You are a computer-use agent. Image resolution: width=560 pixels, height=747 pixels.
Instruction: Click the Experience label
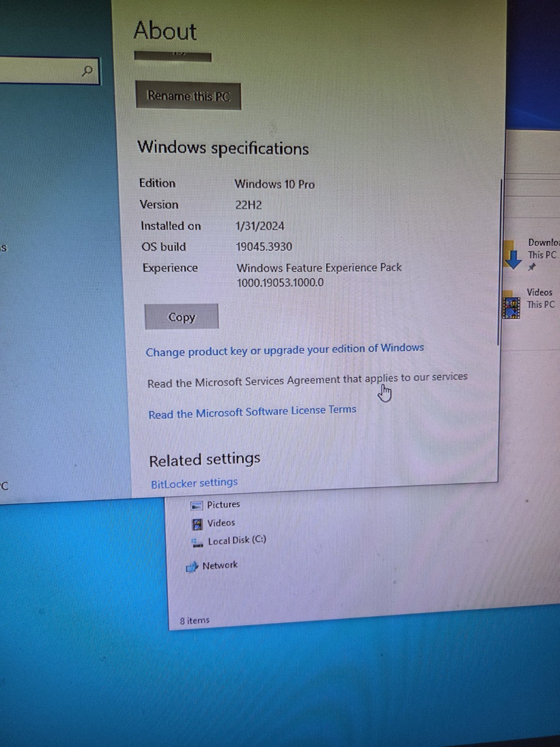[x=170, y=268]
